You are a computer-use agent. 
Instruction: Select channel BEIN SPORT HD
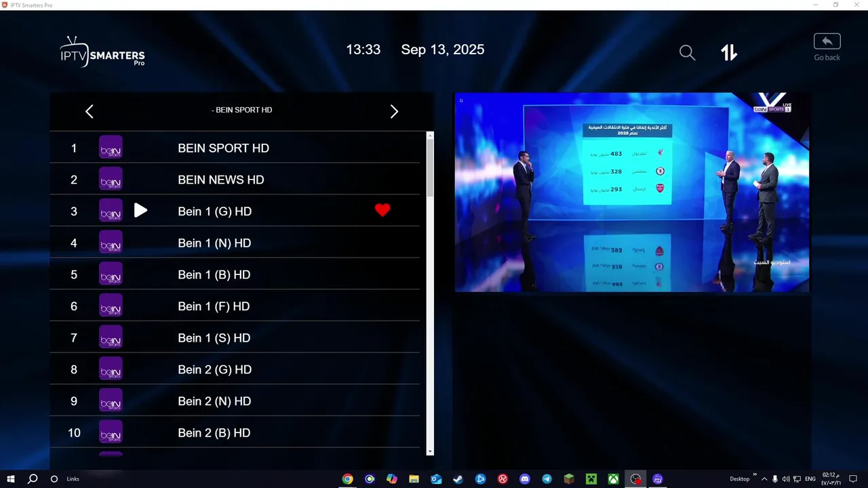(x=235, y=148)
